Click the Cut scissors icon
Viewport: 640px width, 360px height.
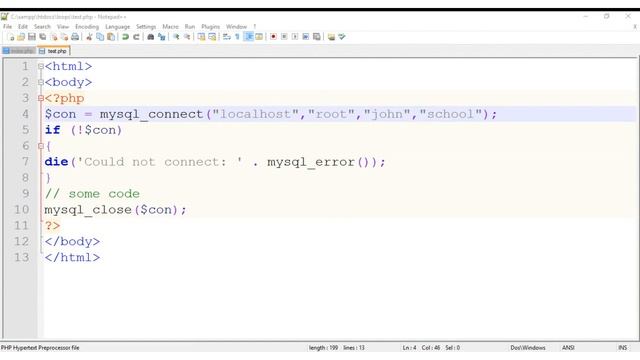point(89,37)
